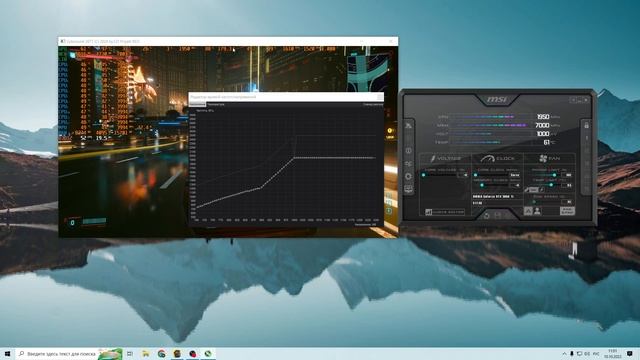The width and height of the screenshot is (640, 360).
Task: Adjust the Core Clock slider knob
Action: pyautogui.click(x=476, y=175)
